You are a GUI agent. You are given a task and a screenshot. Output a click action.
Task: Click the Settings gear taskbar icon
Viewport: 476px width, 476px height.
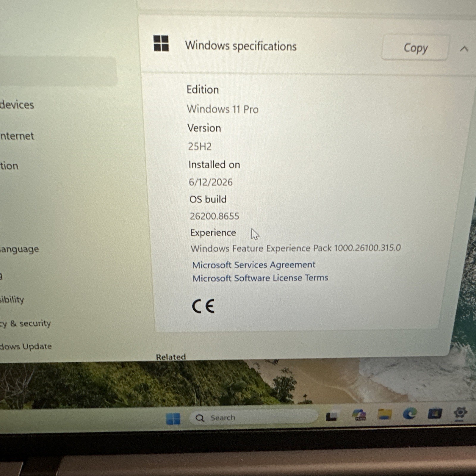[460, 413]
